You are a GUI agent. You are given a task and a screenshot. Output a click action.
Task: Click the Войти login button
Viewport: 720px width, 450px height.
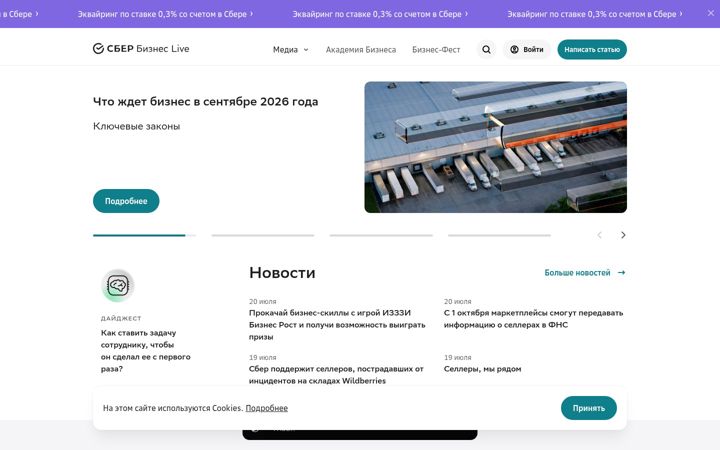click(x=527, y=49)
